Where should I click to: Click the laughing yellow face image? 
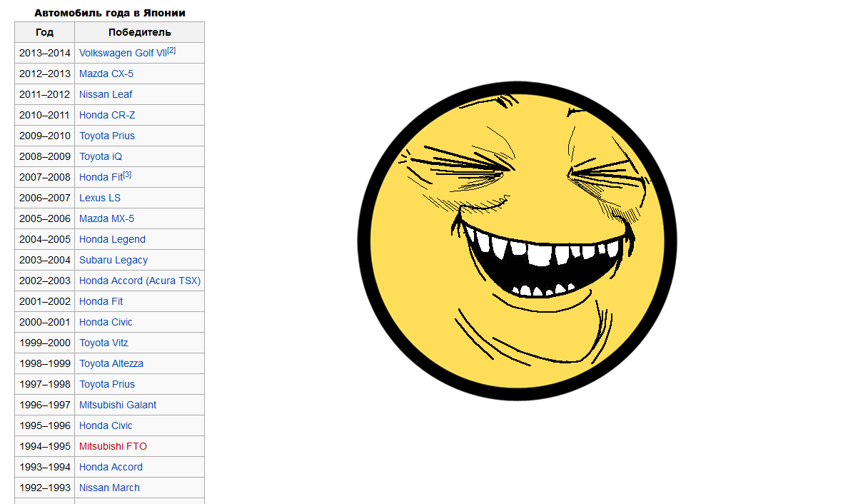coord(517,241)
